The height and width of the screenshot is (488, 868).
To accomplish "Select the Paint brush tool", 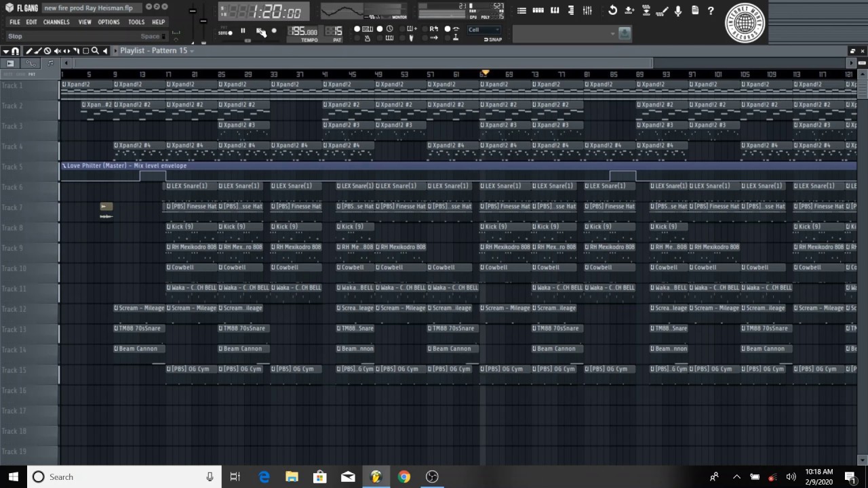I will pyautogui.click(x=38, y=51).
